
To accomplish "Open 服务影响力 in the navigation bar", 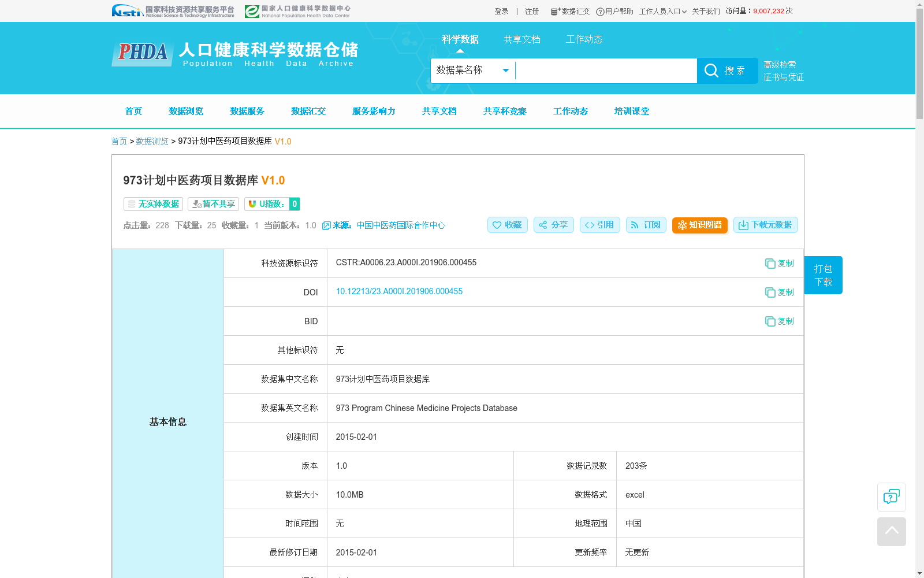I will [x=374, y=111].
